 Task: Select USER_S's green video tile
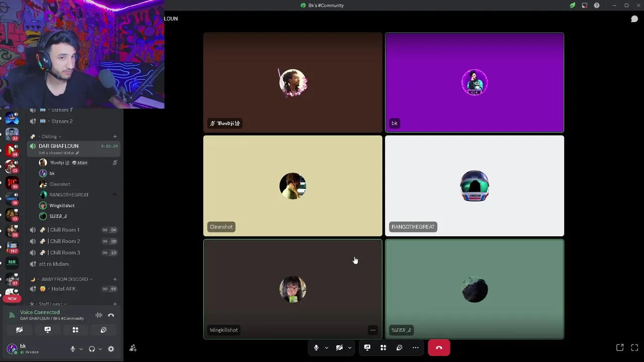474,289
